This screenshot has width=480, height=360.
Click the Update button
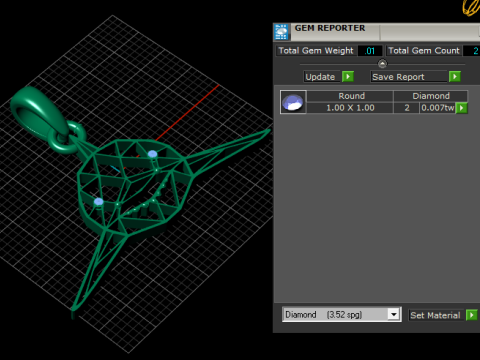[322, 77]
